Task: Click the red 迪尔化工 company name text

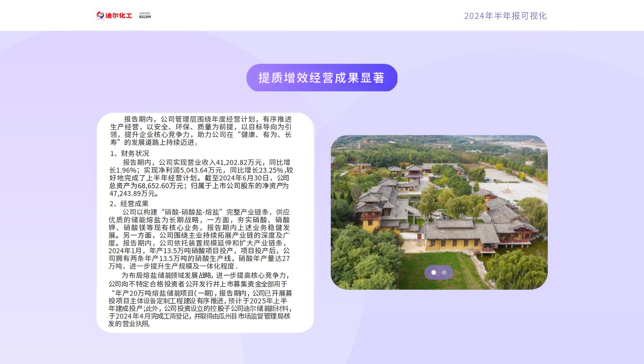Action: pos(119,15)
